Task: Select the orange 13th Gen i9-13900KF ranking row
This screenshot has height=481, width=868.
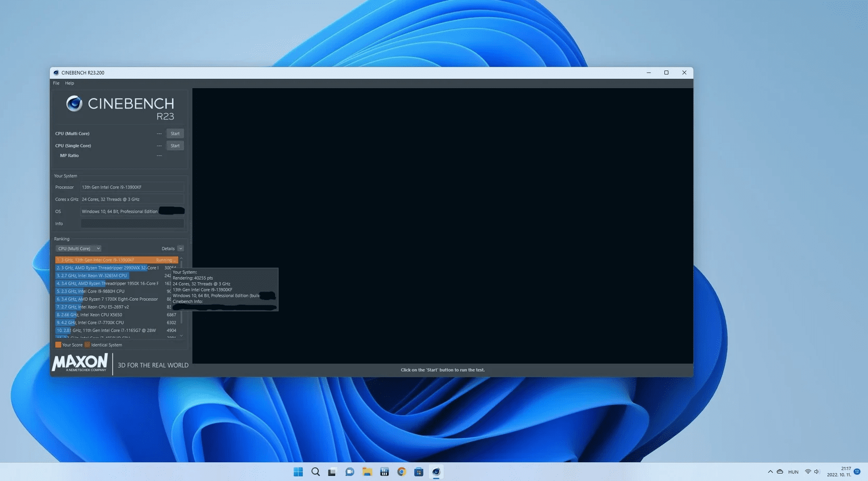Action: (x=116, y=260)
